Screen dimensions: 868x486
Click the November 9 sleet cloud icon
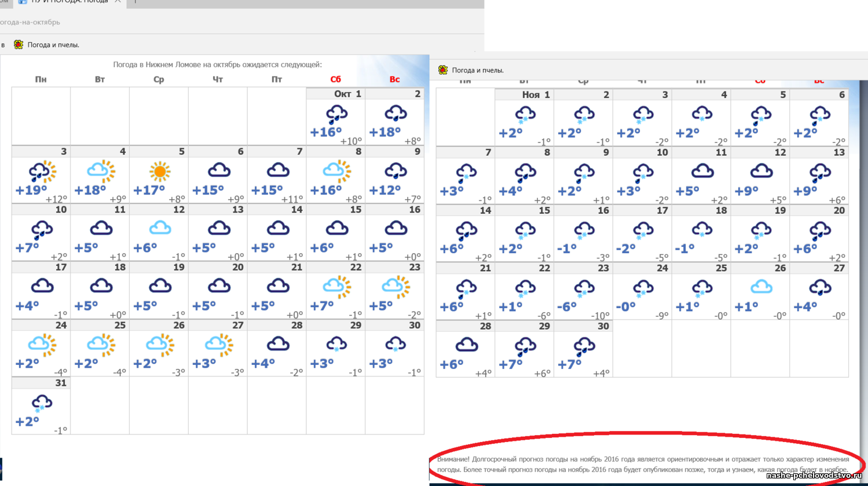[x=585, y=173]
